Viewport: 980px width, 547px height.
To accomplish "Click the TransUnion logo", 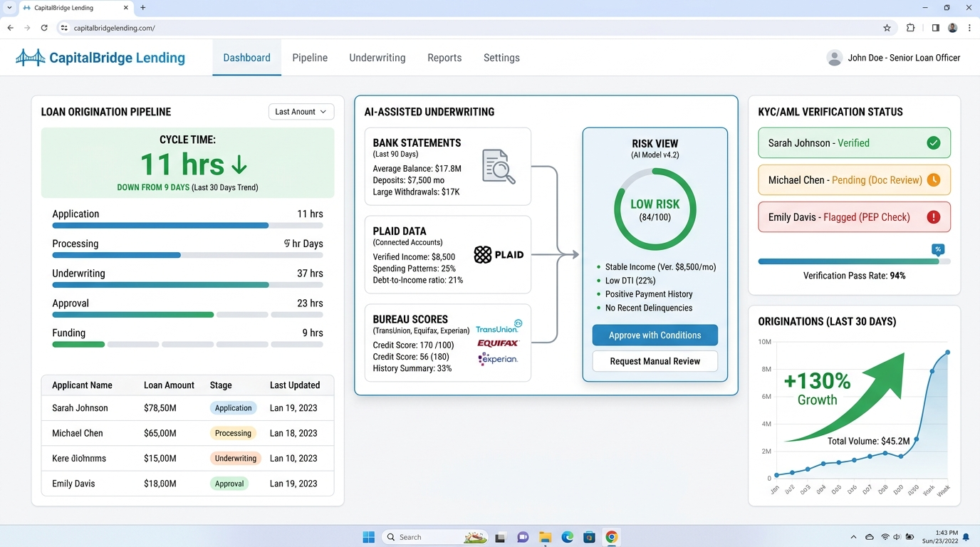I will coord(499,327).
